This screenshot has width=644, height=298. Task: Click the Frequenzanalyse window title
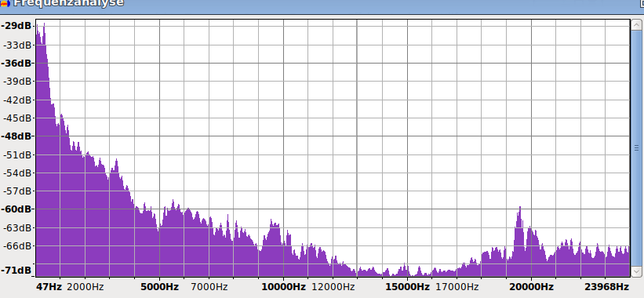pyautogui.click(x=68, y=3)
